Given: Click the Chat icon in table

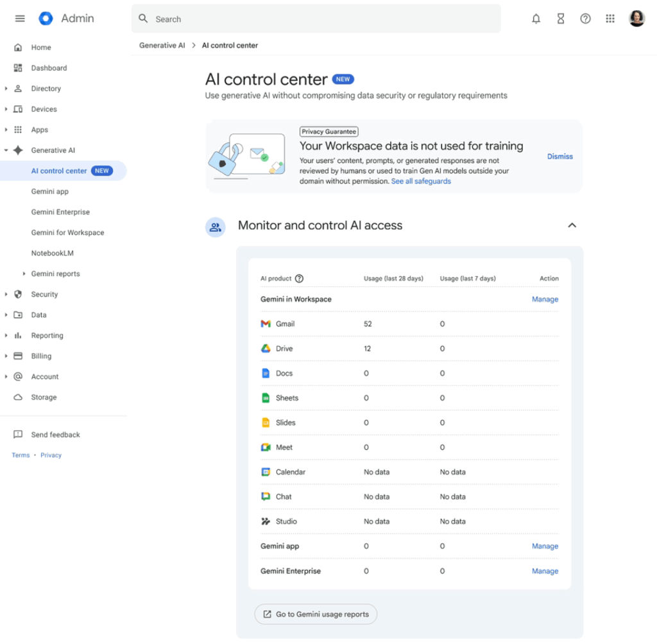Looking at the screenshot, I should point(266,497).
